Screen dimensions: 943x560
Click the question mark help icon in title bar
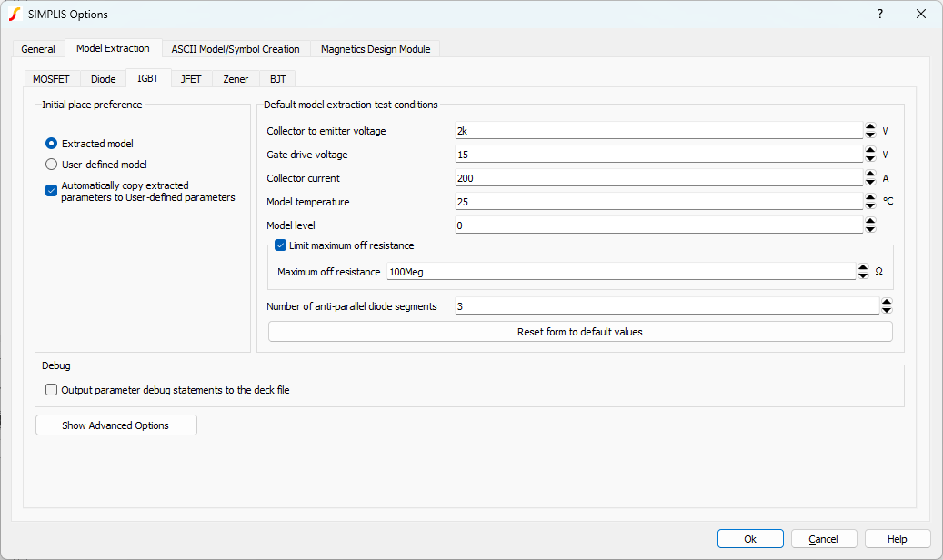coord(879,14)
